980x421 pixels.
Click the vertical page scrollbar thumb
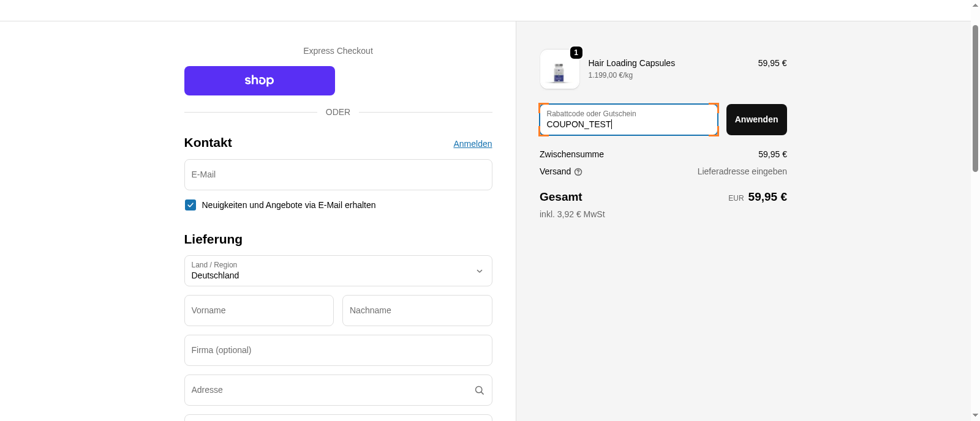975,98
